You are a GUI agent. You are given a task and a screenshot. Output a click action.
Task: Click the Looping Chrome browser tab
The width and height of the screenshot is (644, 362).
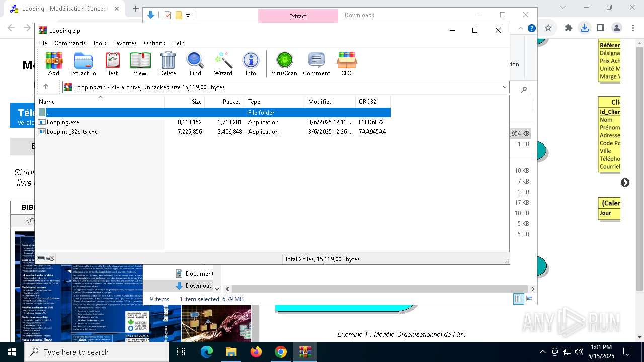[x=65, y=9]
